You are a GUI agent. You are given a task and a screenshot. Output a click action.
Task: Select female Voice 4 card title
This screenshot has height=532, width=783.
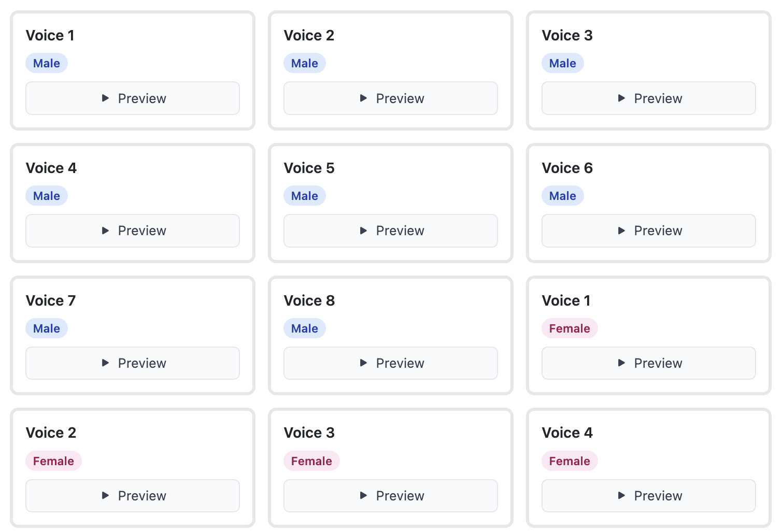coord(567,433)
